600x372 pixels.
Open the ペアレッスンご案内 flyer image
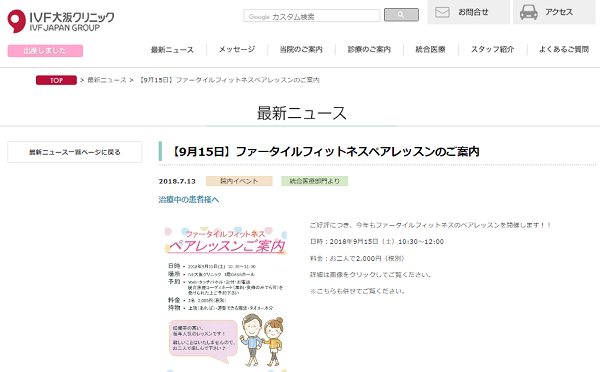tap(226, 299)
